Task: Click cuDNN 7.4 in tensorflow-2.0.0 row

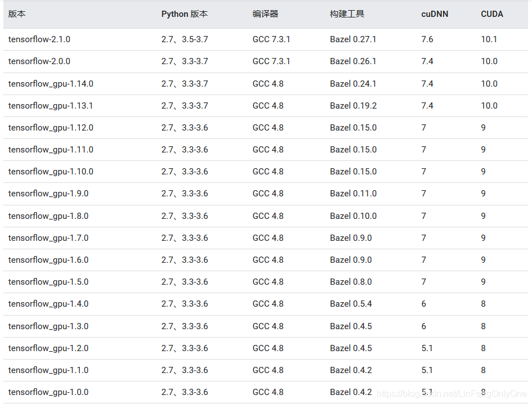Action: click(427, 61)
